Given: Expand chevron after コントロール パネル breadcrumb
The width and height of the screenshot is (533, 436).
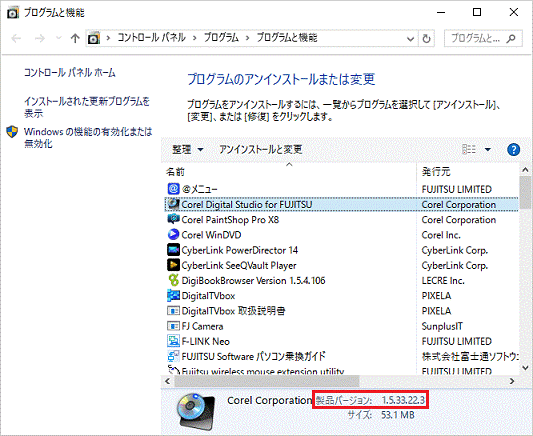Looking at the screenshot, I should [x=195, y=38].
